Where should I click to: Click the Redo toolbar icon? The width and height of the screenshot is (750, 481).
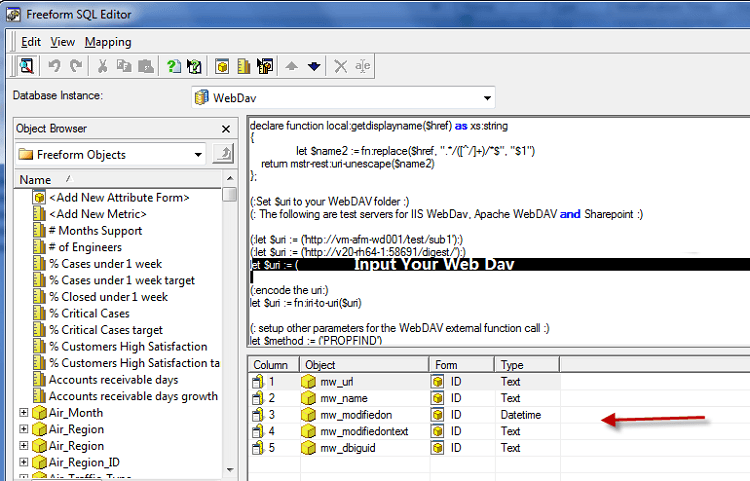coord(74,66)
